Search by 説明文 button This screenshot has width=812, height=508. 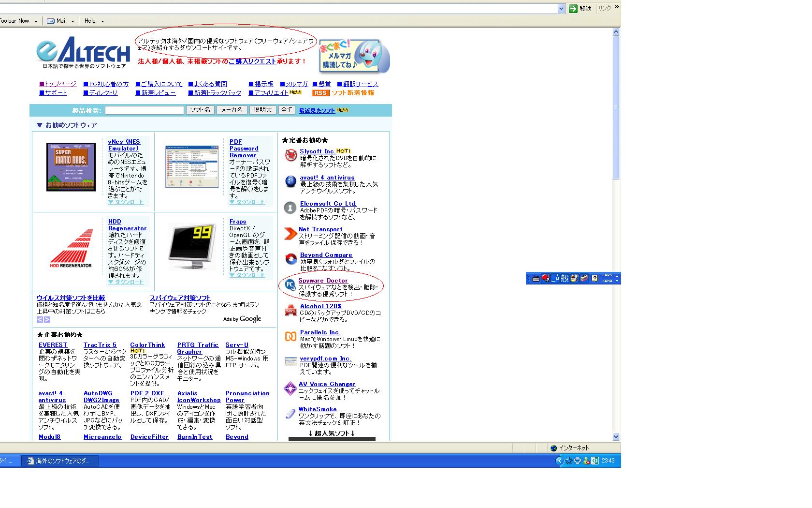262,110
